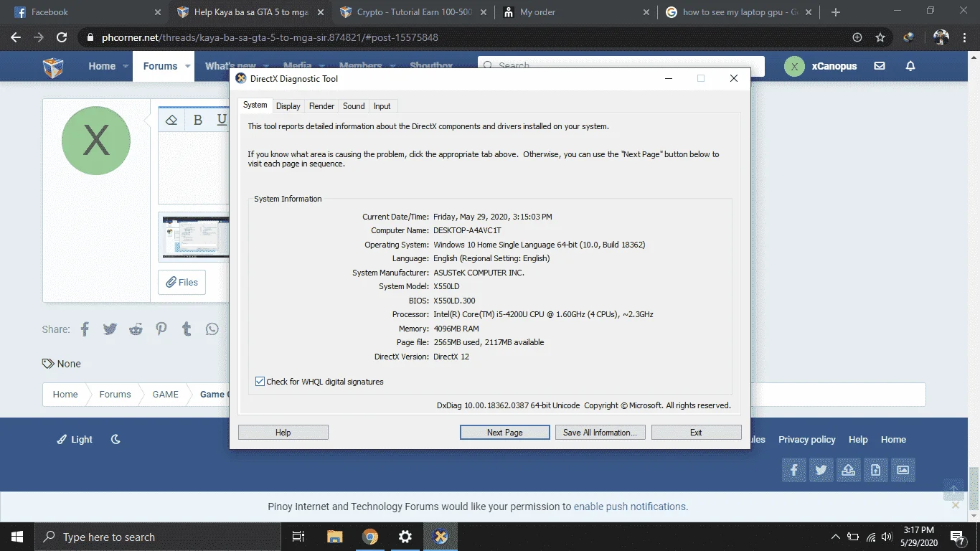Click the editor eraser remove-formatting icon
The image size is (980, 551).
pos(171,120)
